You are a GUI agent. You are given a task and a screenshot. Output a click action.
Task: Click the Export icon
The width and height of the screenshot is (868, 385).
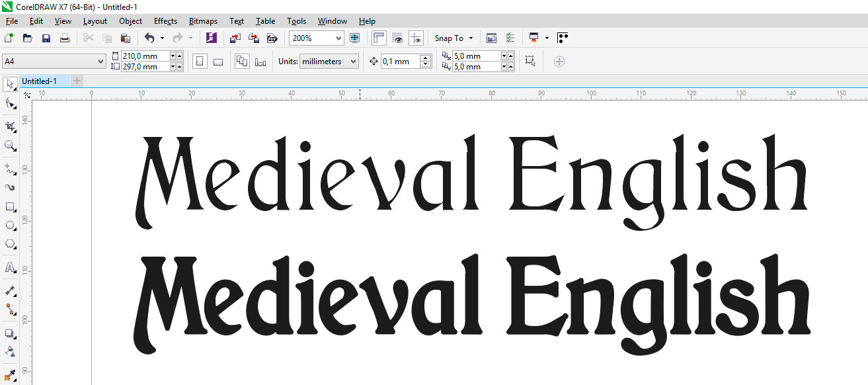click(x=253, y=38)
